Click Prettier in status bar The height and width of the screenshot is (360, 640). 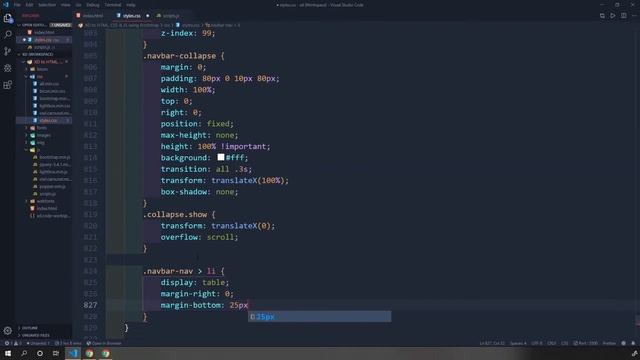[609, 343]
